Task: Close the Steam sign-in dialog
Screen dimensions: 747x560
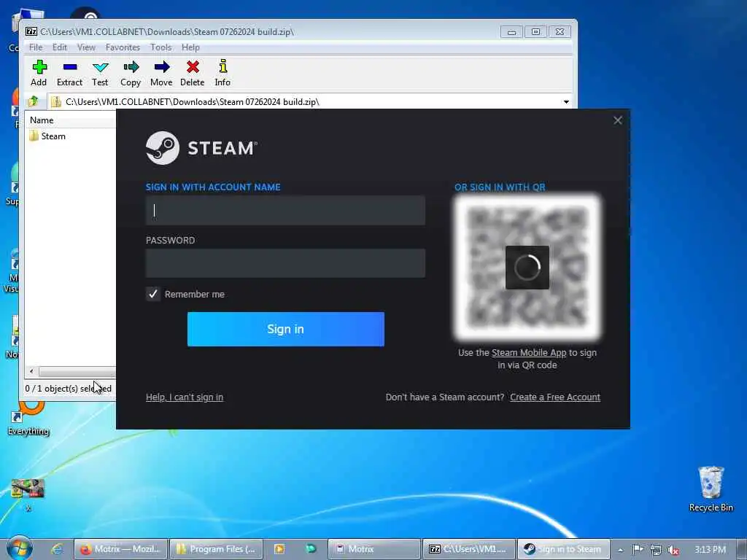Action: point(618,120)
